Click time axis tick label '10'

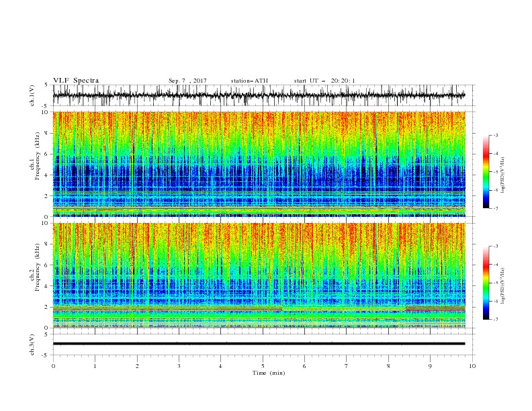coord(472,366)
